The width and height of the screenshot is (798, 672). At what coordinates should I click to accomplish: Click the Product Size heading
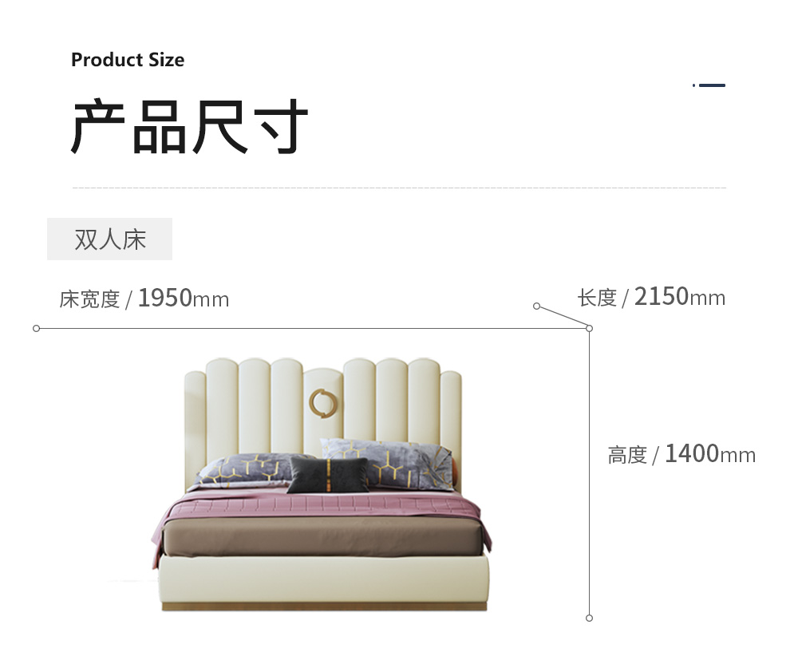128,60
